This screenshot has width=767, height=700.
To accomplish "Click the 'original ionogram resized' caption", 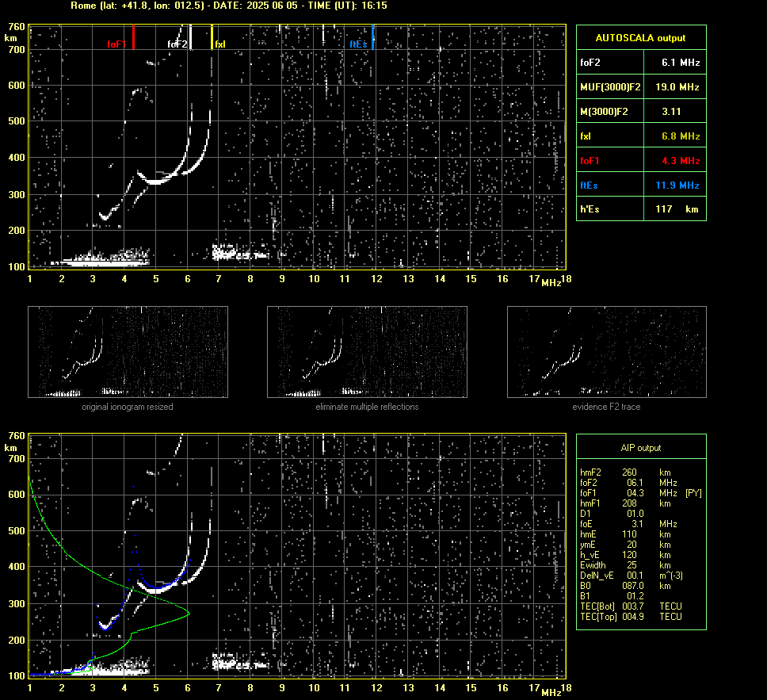I will [128, 407].
